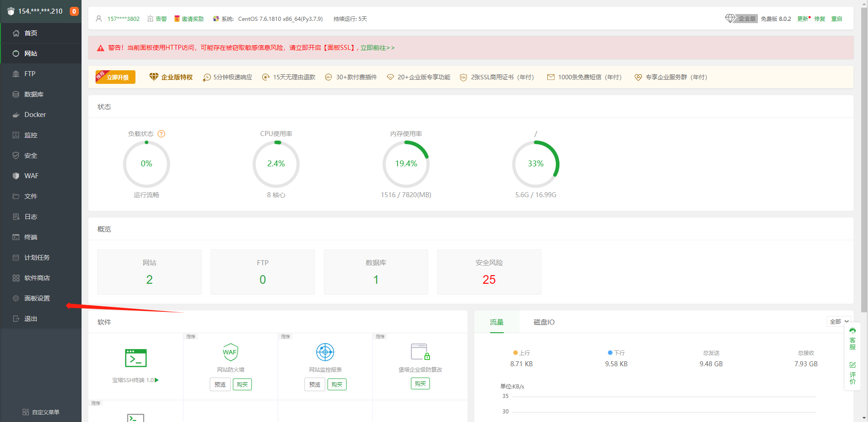
Task: Click the 企业版特权 diamond icon
Action: click(154, 77)
